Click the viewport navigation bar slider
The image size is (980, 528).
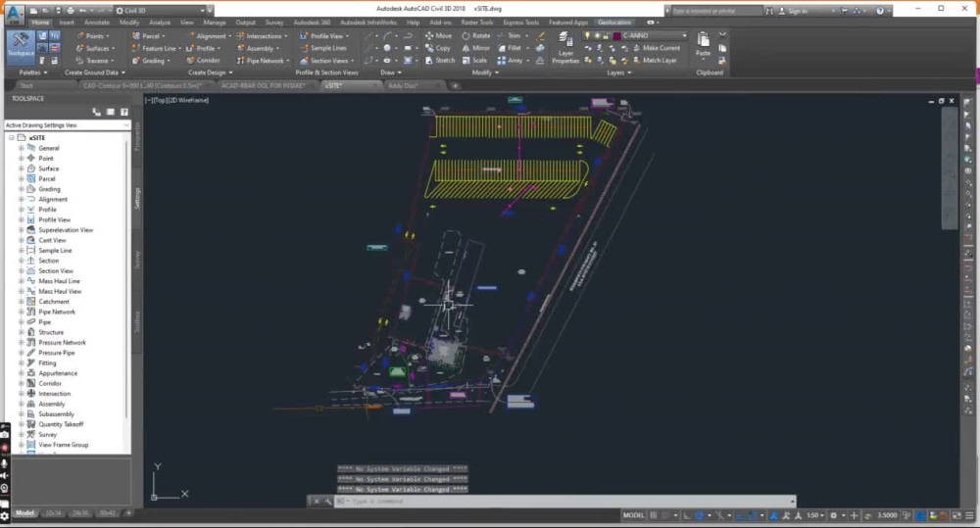click(950, 168)
